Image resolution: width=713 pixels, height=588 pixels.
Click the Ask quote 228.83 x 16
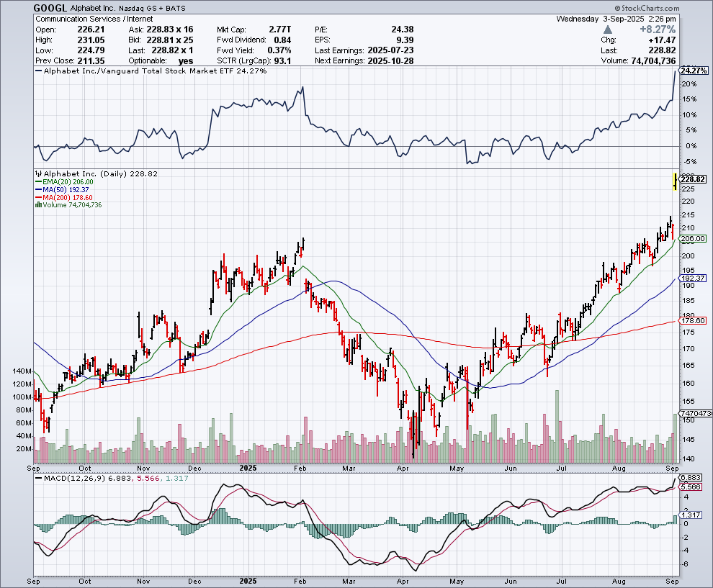170,30
